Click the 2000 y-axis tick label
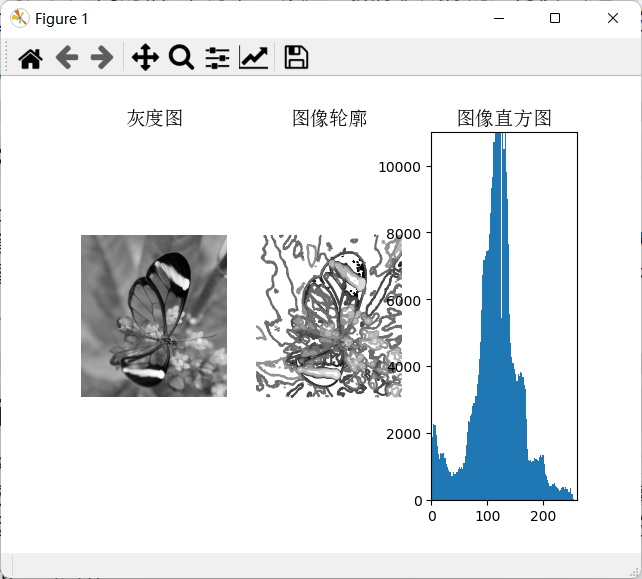 tap(403, 434)
